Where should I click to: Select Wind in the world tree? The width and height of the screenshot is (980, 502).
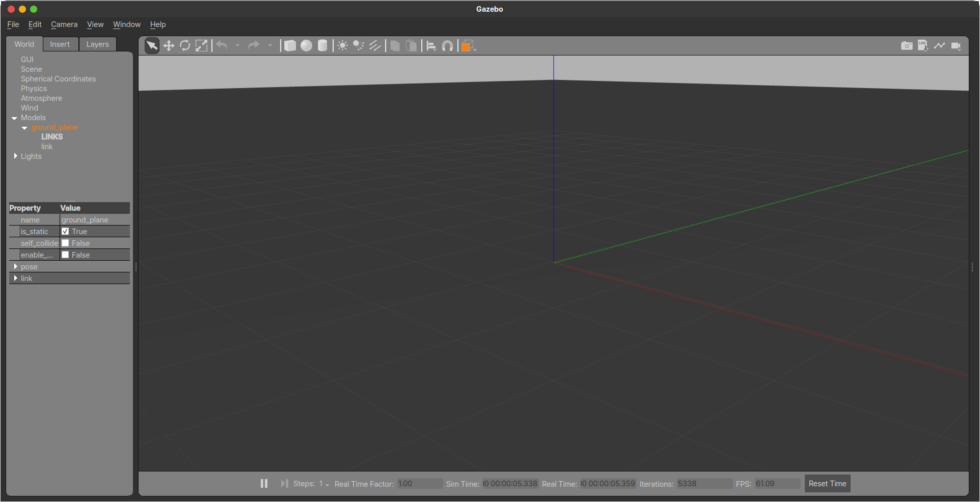[30, 108]
